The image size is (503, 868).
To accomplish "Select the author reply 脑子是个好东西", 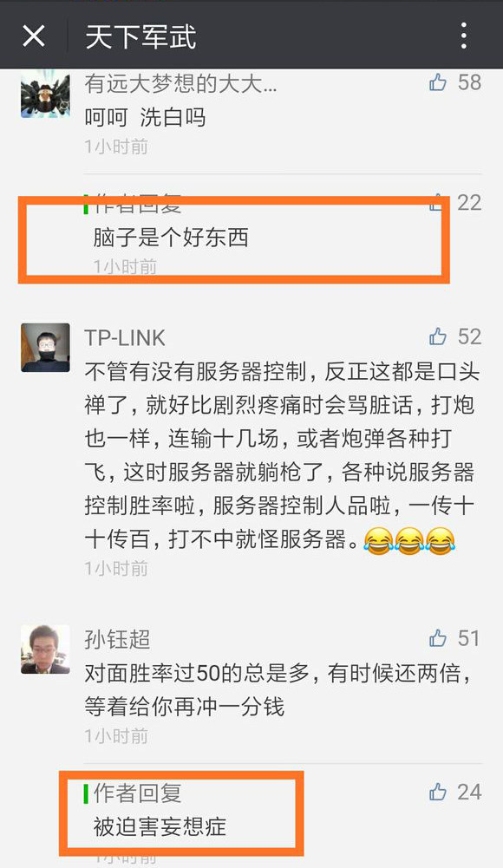I will pyautogui.click(x=171, y=238).
